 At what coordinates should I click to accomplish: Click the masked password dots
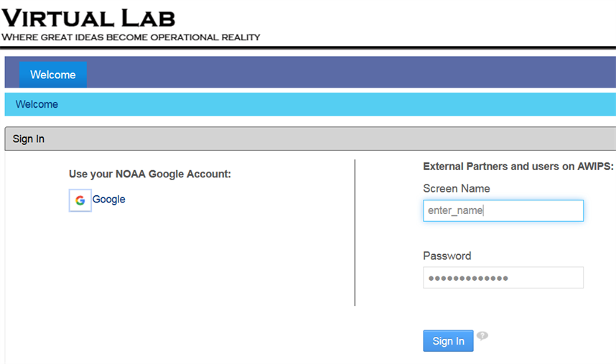click(468, 279)
